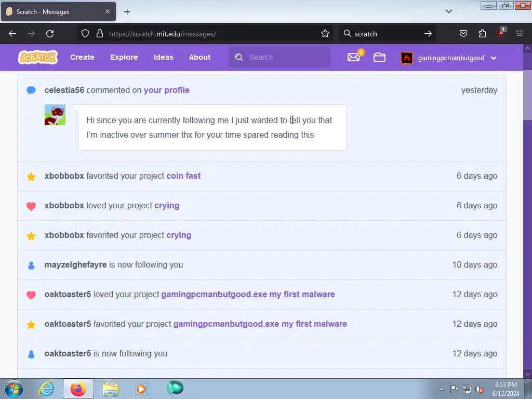Open the Explore menu item
This screenshot has height=399, width=532.
click(124, 57)
